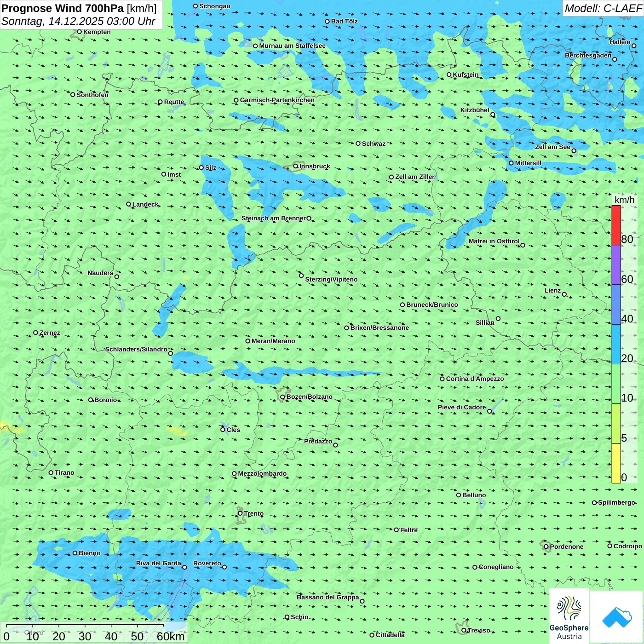The image size is (644, 644).
Task: Click the 'Pieve di Cadore' label
Action: pos(462,407)
